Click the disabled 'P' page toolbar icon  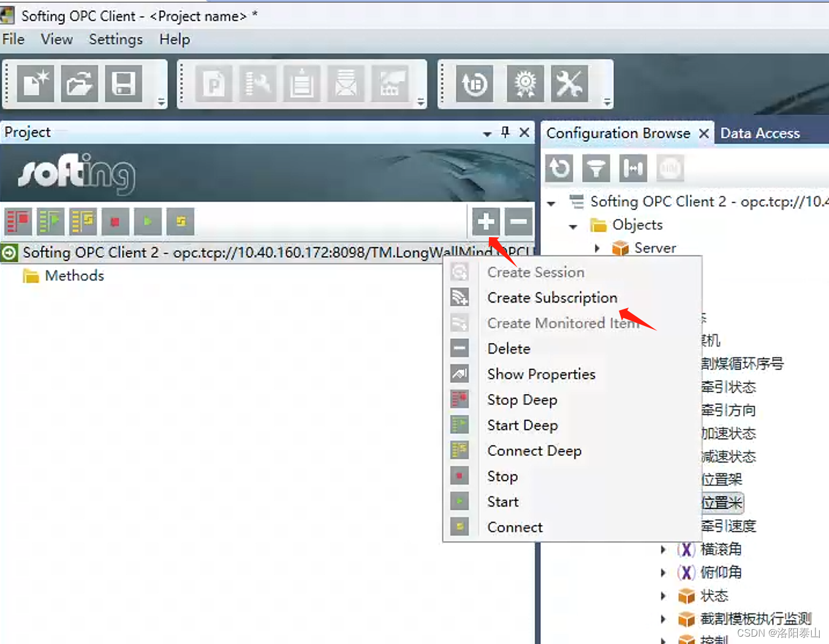point(214,83)
